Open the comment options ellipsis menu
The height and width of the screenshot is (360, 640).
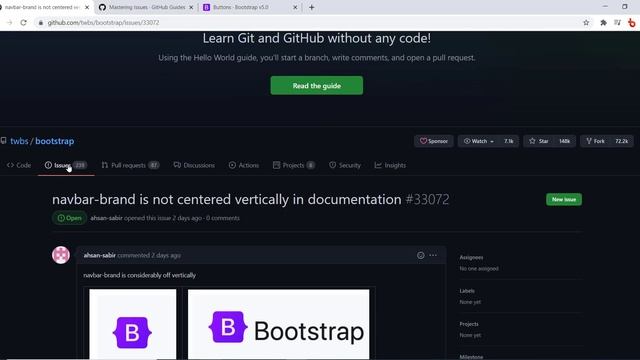433,255
